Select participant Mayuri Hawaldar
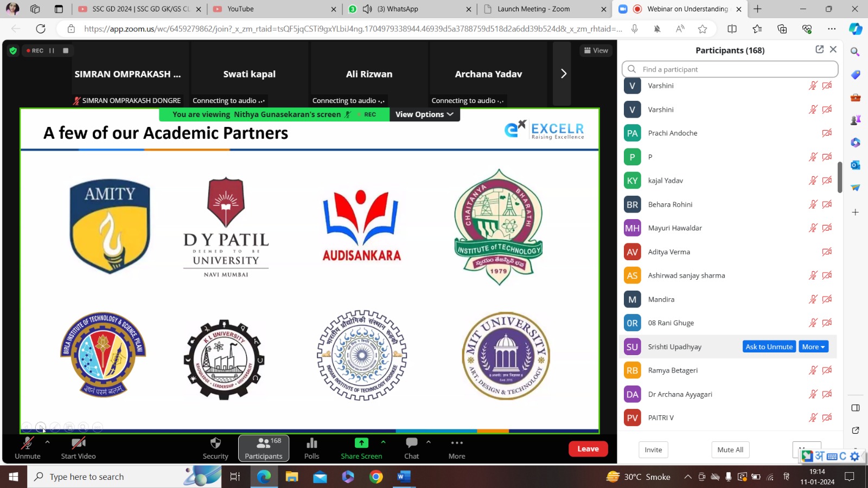 point(730,228)
